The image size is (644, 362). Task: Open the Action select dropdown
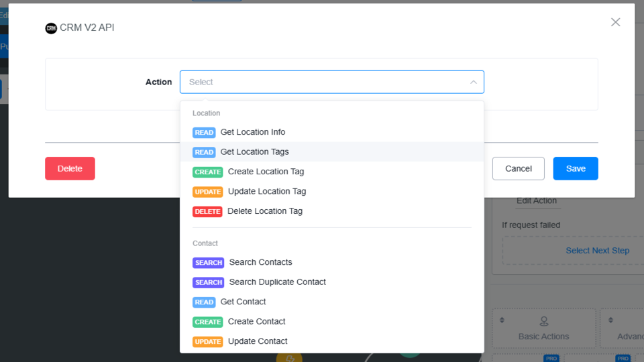click(332, 82)
